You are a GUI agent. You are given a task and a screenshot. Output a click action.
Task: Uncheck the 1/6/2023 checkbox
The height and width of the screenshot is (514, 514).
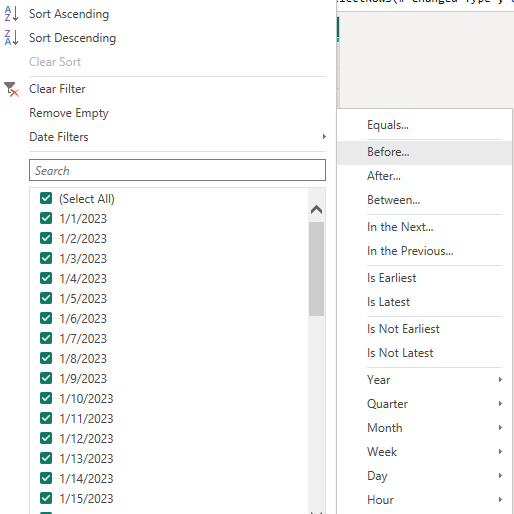coord(46,318)
